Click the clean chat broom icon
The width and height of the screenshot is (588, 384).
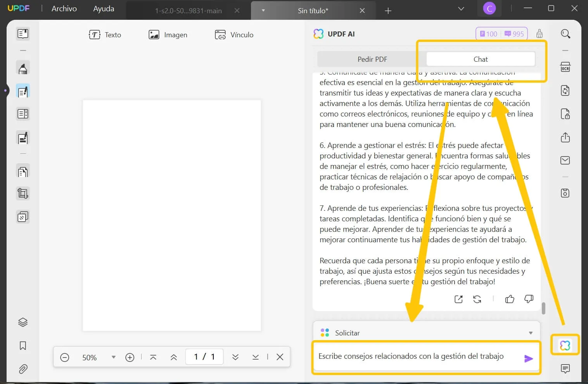[x=540, y=34]
